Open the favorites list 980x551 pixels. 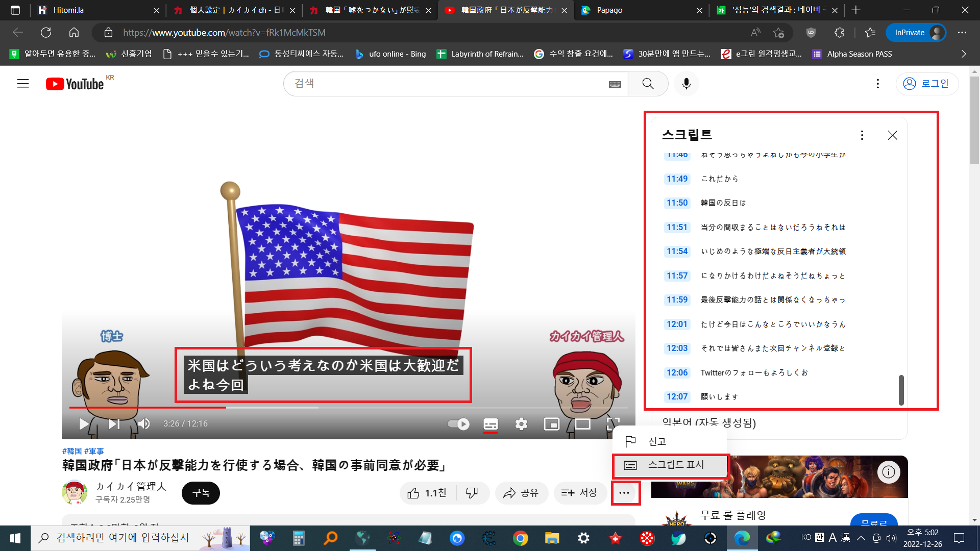pyautogui.click(x=870, y=33)
